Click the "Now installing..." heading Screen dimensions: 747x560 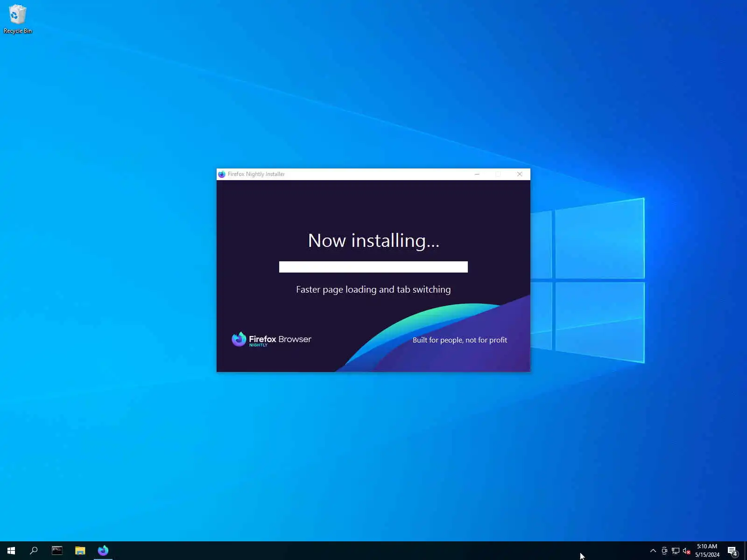click(373, 241)
